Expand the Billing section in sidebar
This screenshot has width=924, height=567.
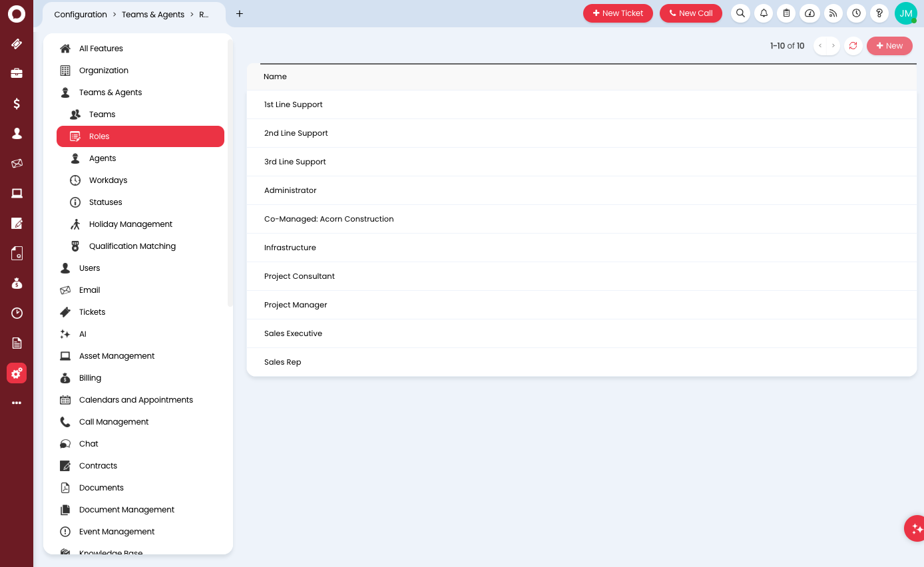pos(140,378)
